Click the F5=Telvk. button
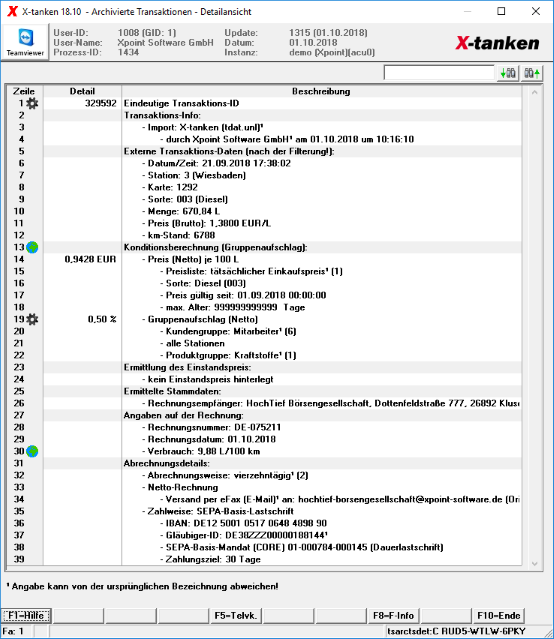 click(x=236, y=615)
